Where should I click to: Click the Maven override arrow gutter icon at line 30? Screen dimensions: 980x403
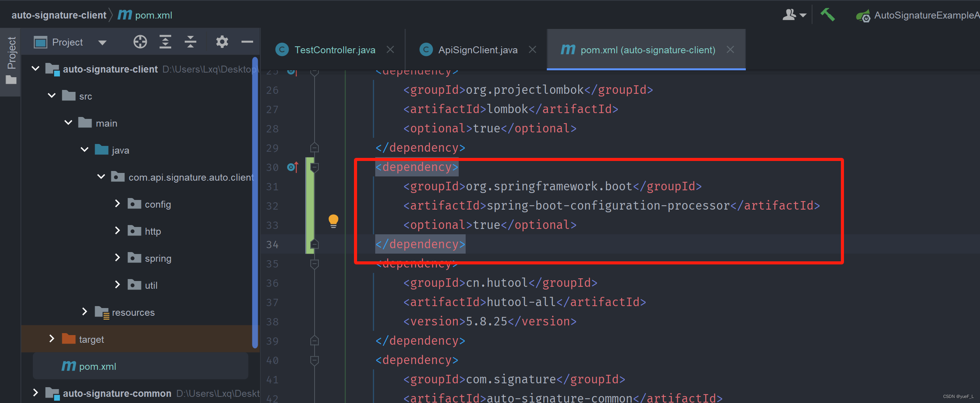(293, 167)
